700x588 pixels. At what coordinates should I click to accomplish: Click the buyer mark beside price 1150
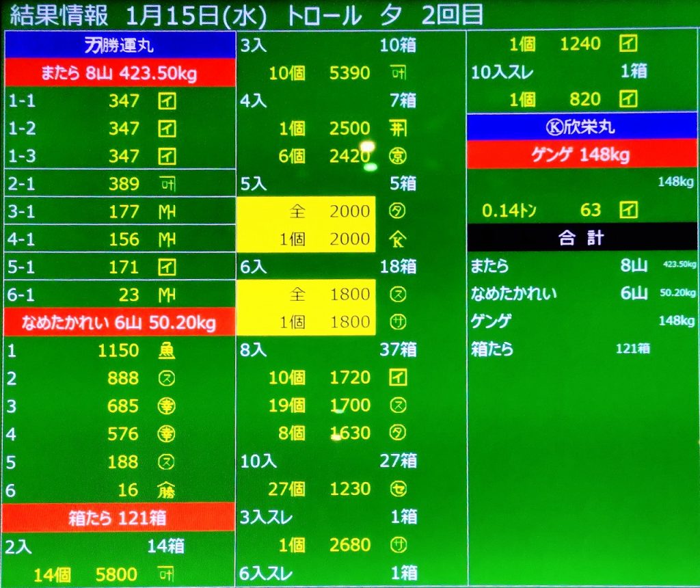[x=167, y=351]
